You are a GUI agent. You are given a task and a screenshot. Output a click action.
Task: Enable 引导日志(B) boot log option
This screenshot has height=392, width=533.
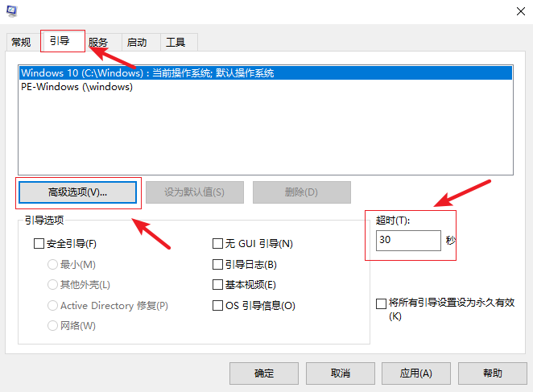point(217,264)
